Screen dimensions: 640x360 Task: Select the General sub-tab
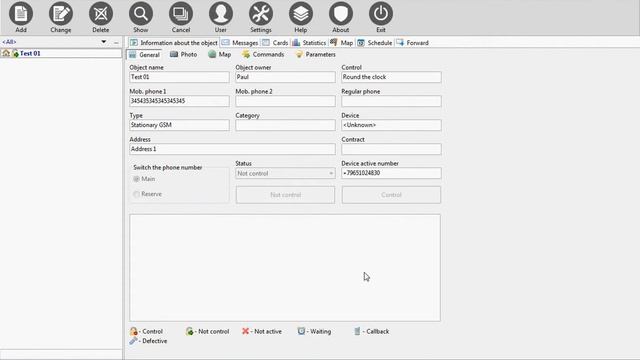(144, 54)
